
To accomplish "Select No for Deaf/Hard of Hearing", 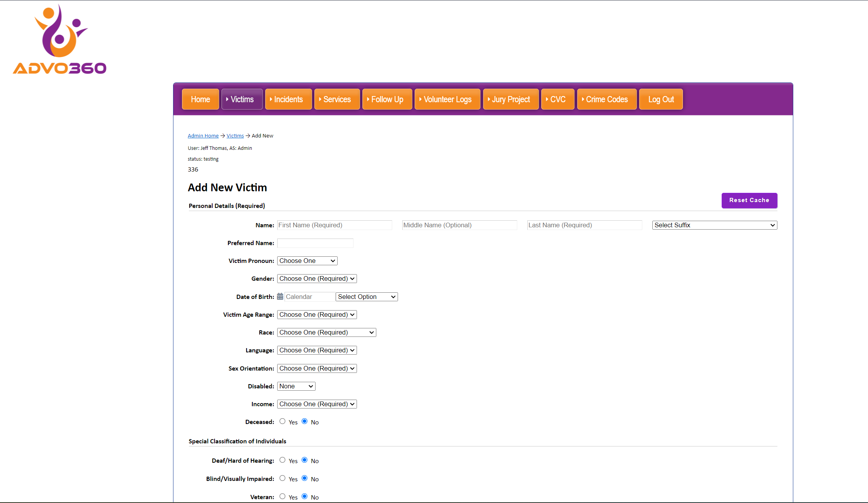I will point(304,460).
